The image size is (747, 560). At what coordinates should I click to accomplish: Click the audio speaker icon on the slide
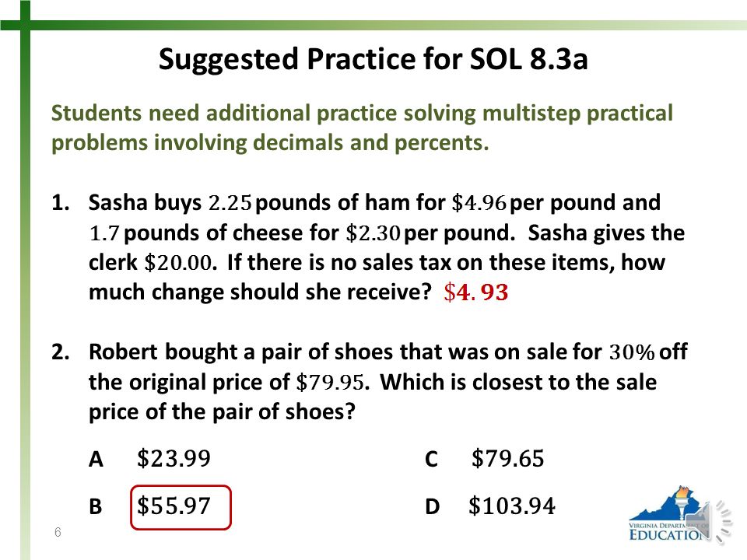click(710, 522)
